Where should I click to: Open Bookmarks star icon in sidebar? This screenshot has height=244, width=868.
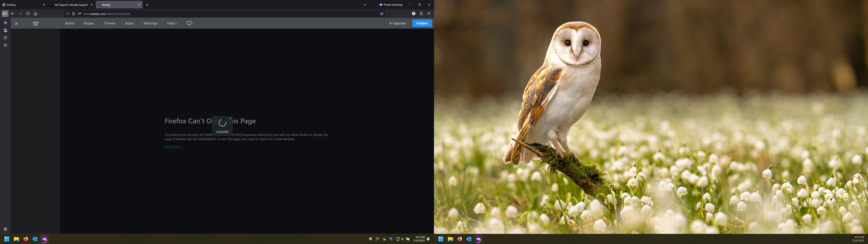[x=5, y=45]
